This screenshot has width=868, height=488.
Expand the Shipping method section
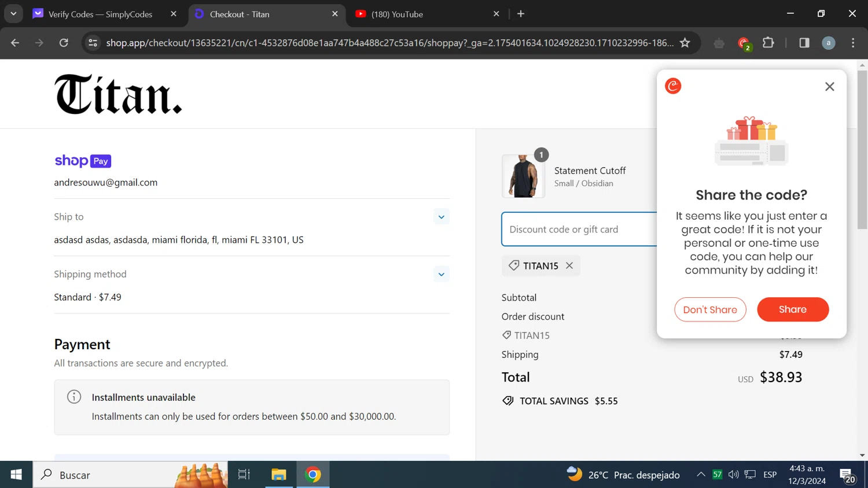coord(442,274)
